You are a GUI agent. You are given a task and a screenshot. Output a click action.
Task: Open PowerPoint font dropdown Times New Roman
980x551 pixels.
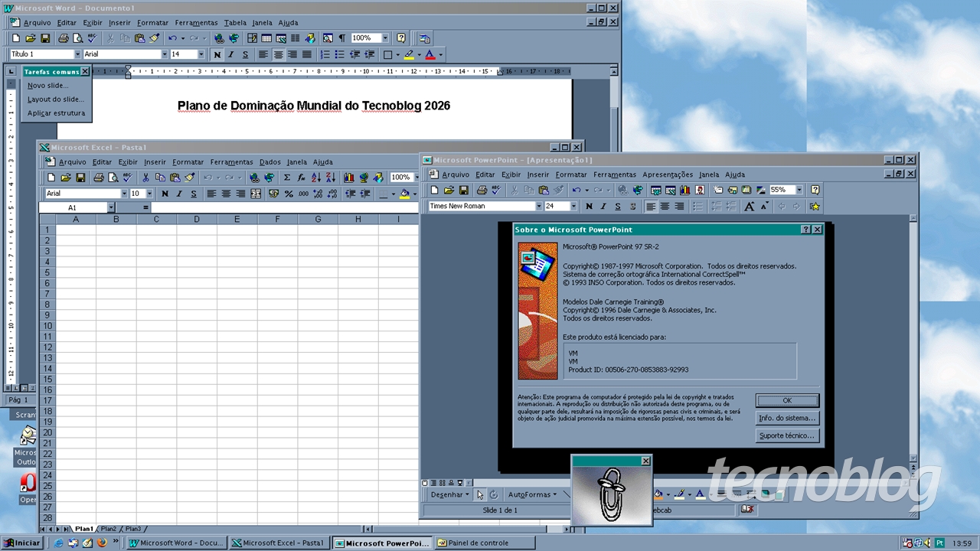pyautogui.click(x=538, y=207)
